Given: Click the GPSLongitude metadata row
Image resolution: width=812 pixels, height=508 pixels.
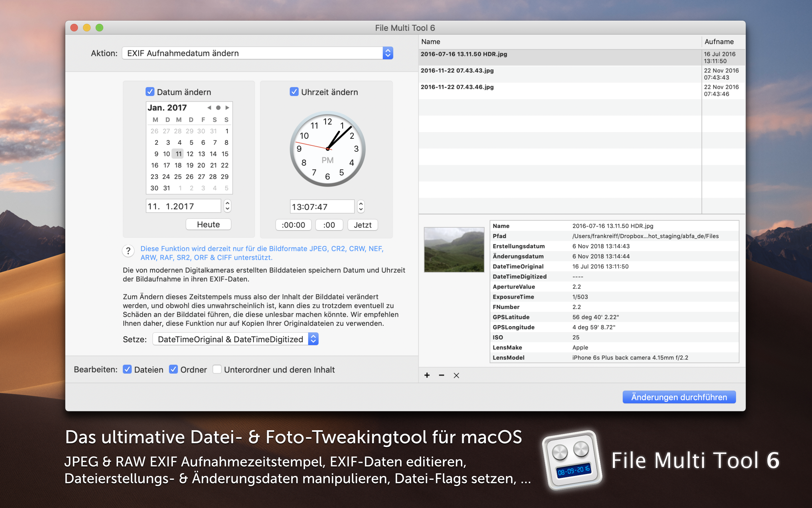Looking at the screenshot, I should [614, 327].
